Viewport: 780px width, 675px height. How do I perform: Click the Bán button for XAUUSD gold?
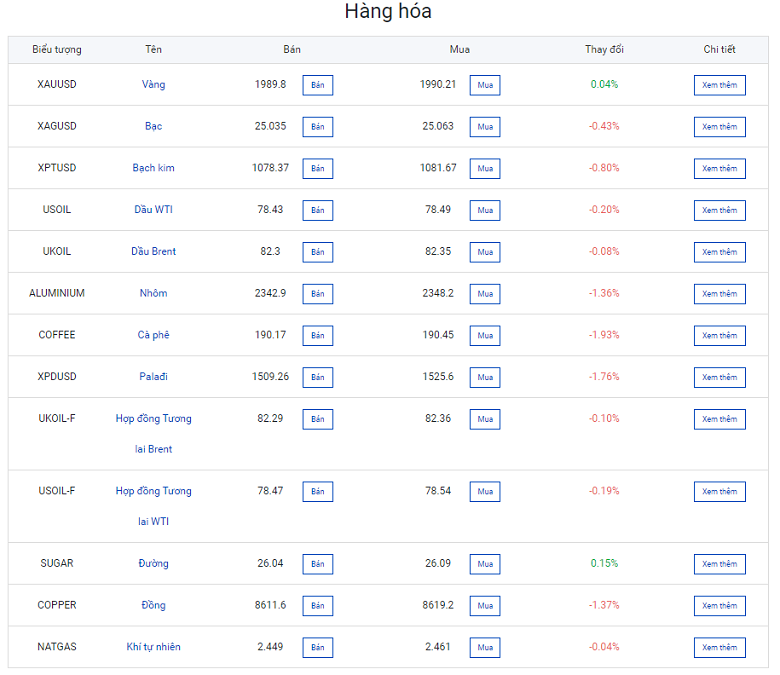[x=317, y=85]
